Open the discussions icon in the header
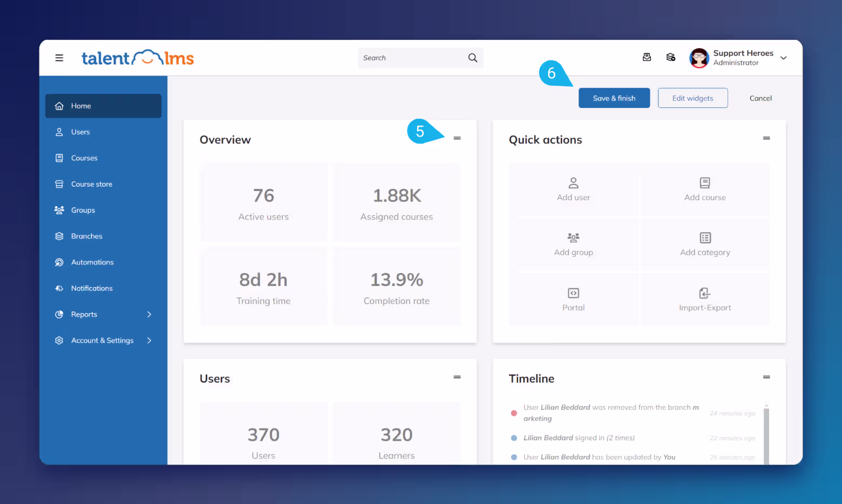Image resolution: width=842 pixels, height=504 pixels. [671, 57]
